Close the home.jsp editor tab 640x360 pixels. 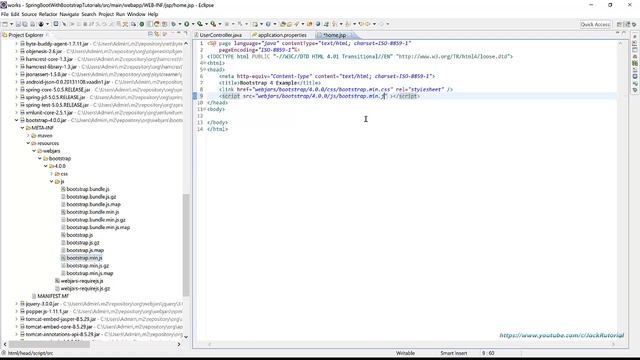click(351, 35)
